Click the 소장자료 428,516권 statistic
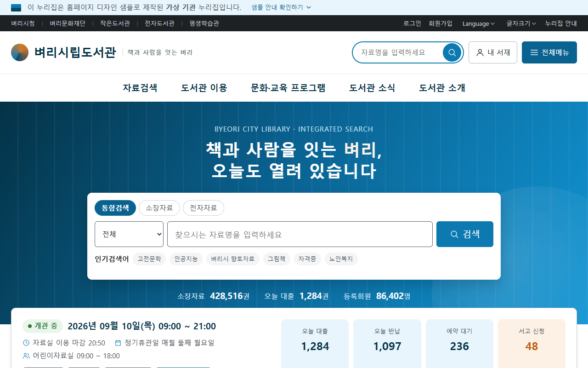This screenshot has height=368, width=588. point(214,296)
